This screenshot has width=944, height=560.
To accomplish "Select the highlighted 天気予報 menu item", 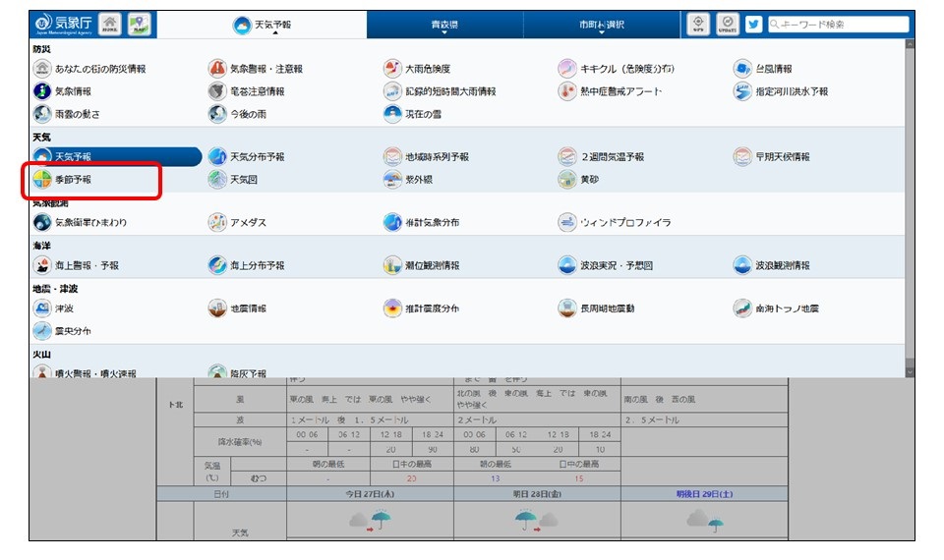I will pyautogui.click(x=117, y=156).
